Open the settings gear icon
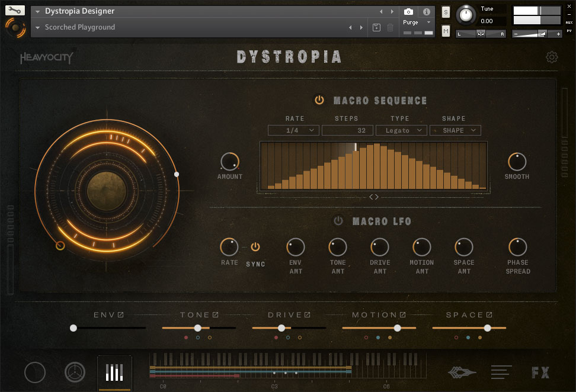576x392 pixels. (x=552, y=57)
